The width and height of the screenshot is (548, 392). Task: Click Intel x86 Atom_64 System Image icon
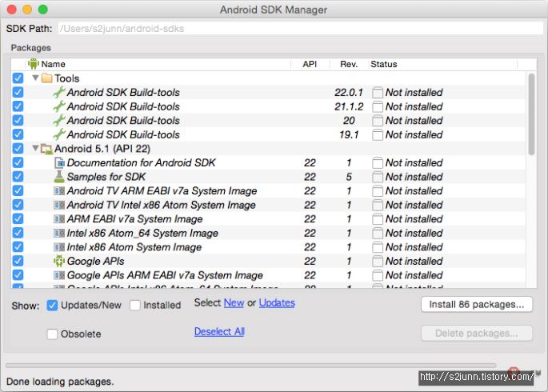(59, 233)
